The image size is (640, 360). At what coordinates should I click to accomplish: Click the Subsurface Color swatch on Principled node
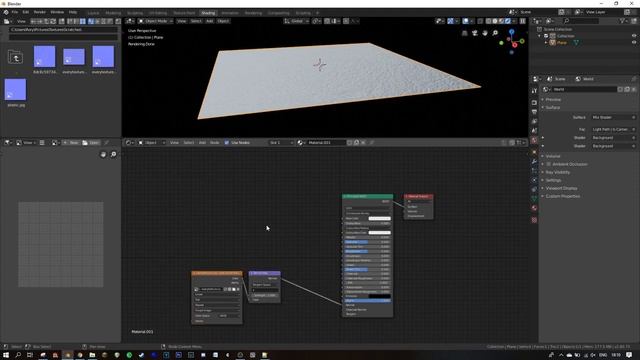[379, 233]
